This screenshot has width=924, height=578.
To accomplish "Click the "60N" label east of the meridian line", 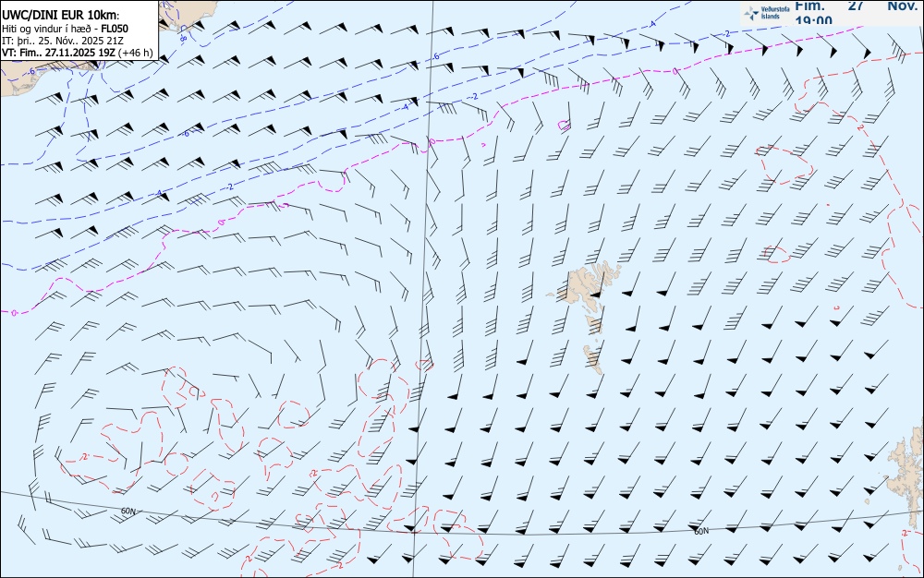I will tap(701, 531).
